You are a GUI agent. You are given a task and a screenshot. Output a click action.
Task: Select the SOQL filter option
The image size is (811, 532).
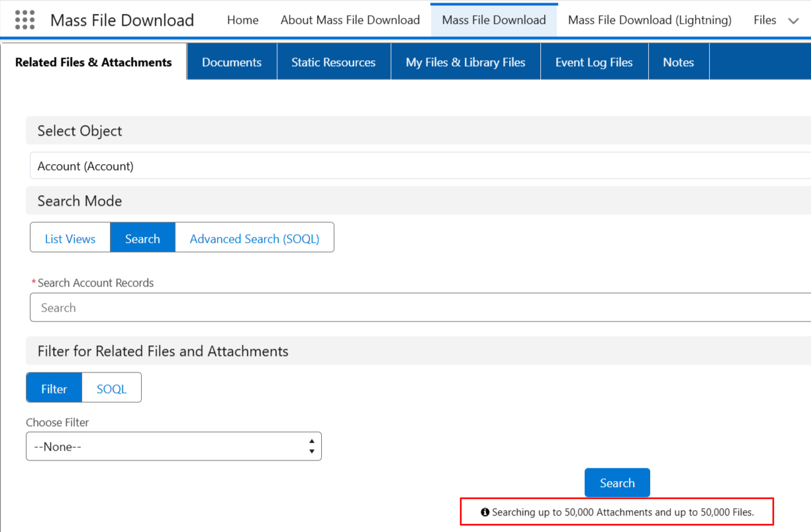(x=111, y=388)
